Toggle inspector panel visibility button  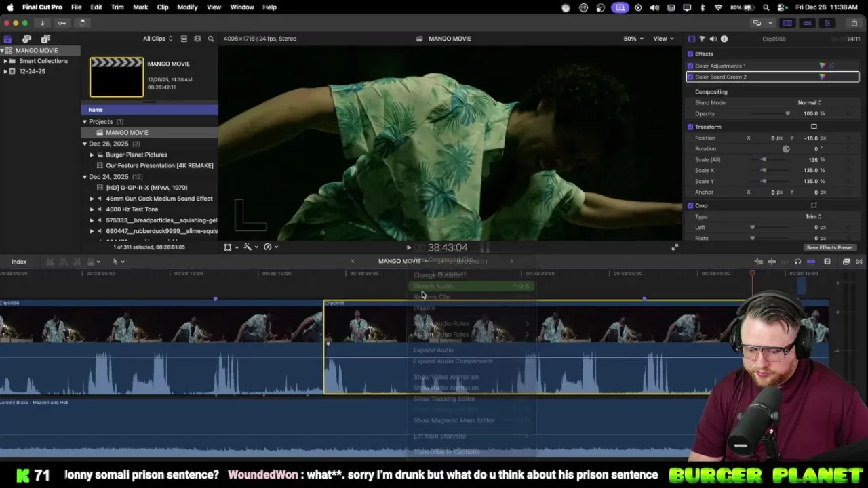tap(827, 23)
